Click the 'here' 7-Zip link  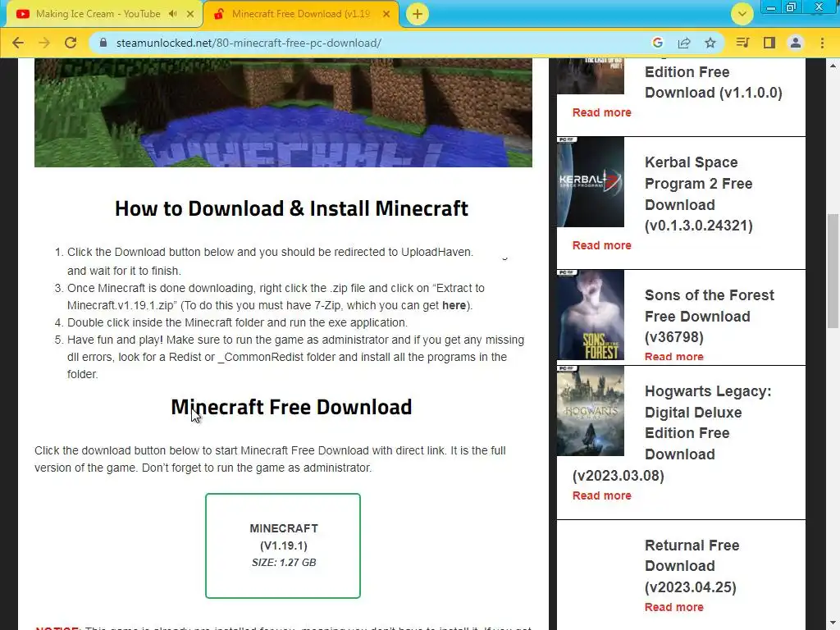coord(454,305)
